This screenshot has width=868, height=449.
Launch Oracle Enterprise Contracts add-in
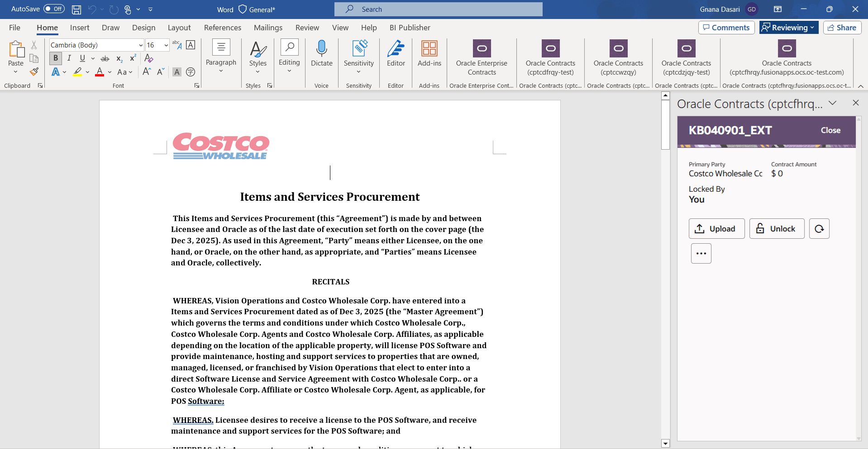click(x=482, y=58)
